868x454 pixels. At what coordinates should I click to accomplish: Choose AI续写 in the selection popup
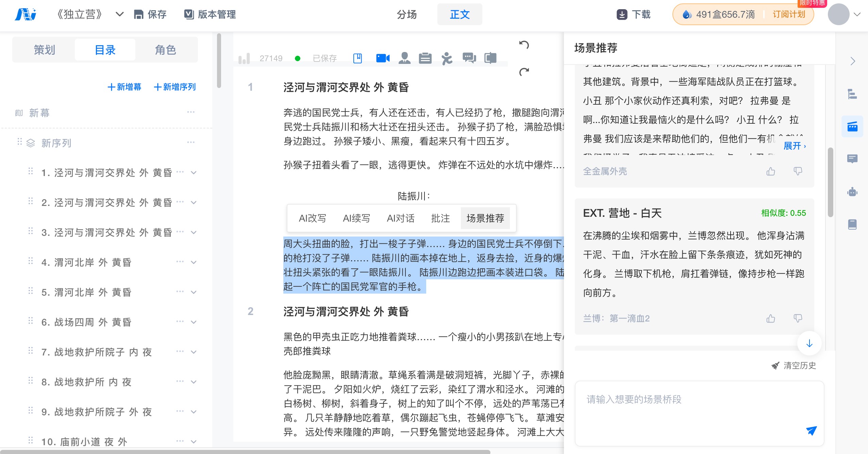[356, 218]
